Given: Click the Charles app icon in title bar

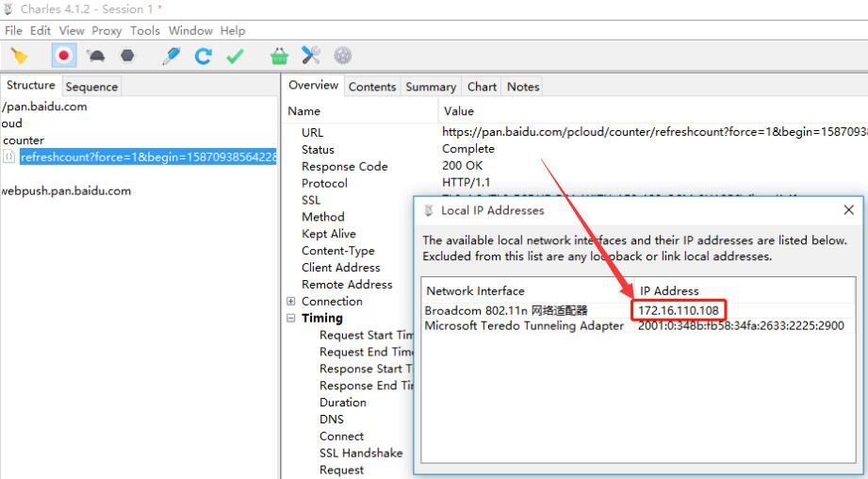Looking at the screenshot, I should 8,8.
